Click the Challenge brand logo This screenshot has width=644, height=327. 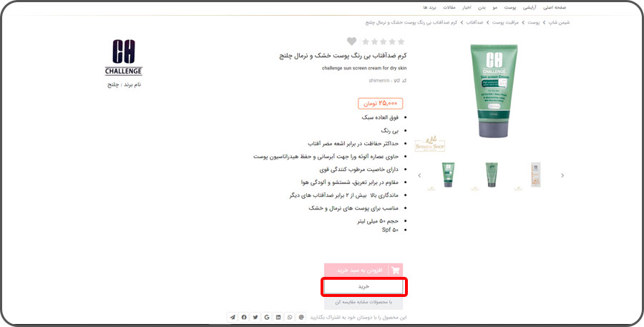pos(124,57)
